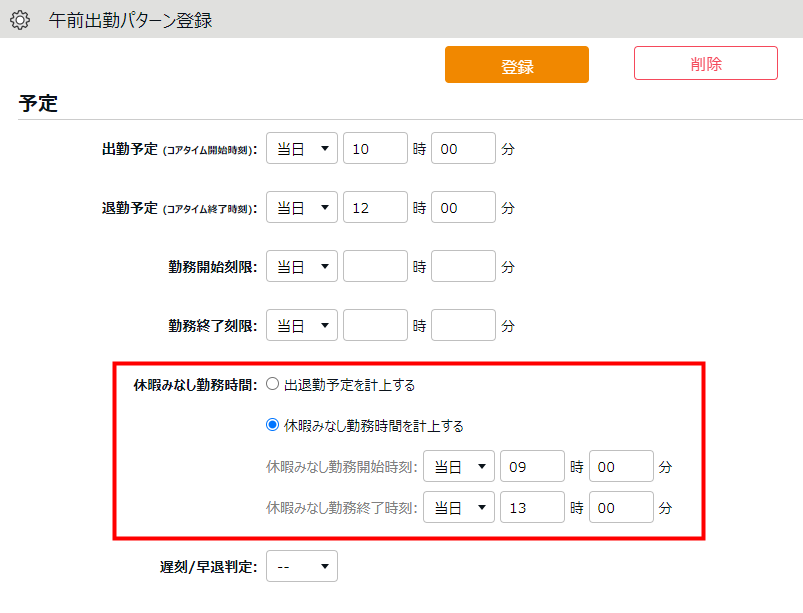The height and width of the screenshot is (613, 803).
Task: Click 休暇みなし勤務終了時刻 hour field showing 13
Action: pos(532,507)
